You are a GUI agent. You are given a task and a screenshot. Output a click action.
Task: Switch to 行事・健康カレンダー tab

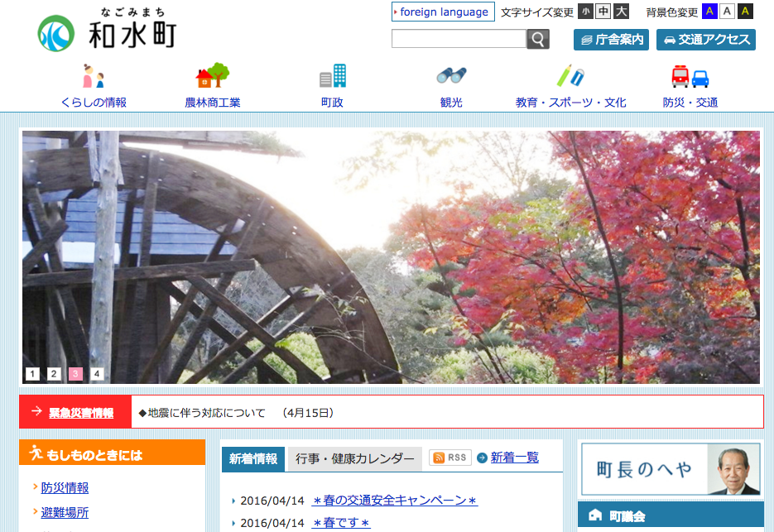[355, 459]
